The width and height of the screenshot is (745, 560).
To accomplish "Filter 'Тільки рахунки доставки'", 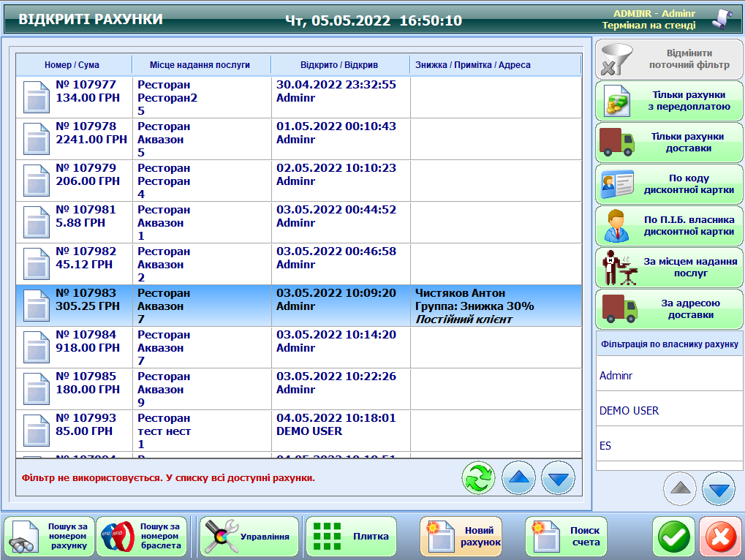I will (668, 143).
